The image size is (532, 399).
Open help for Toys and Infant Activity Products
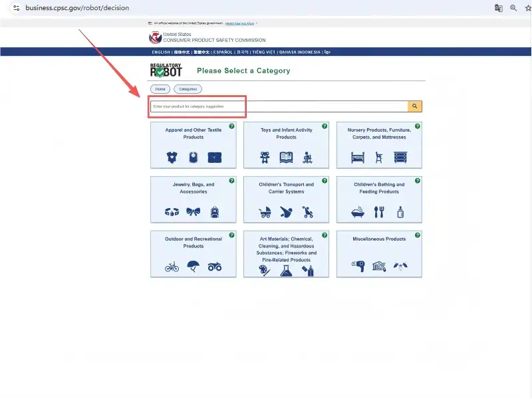(325, 126)
